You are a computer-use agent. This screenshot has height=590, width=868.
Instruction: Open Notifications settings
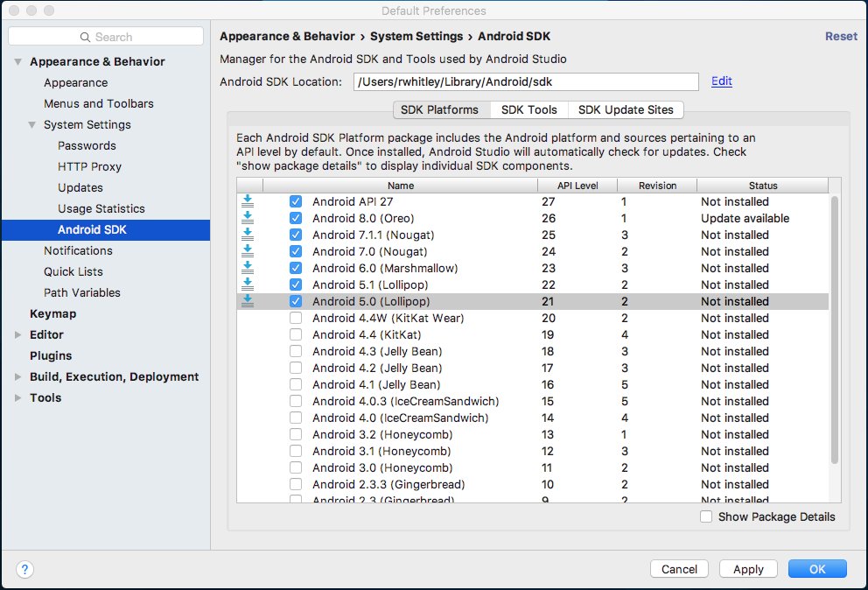(78, 251)
